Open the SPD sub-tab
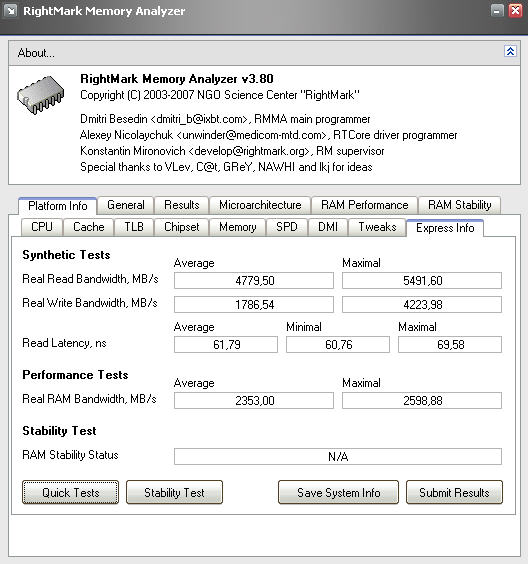 [x=287, y=227]
